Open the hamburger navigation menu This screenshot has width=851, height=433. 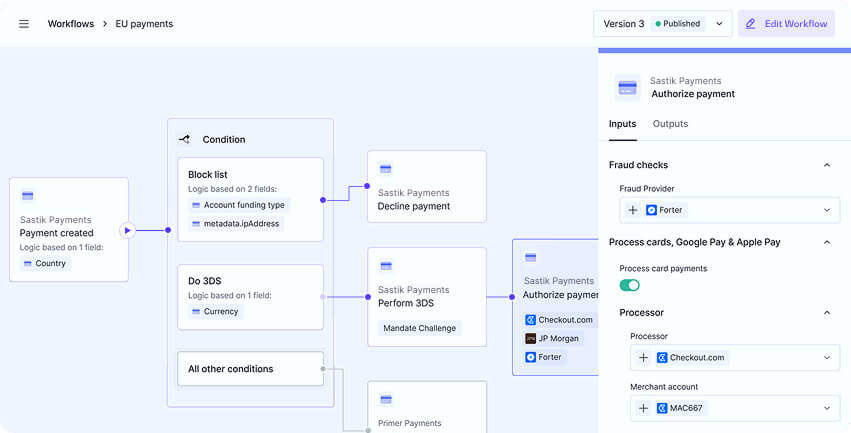[x=24, y=24]
